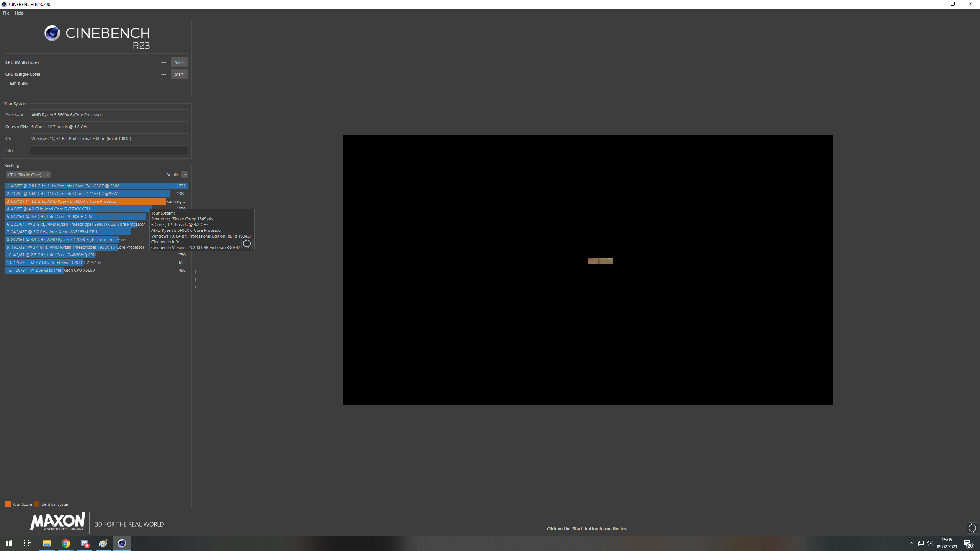The width and height of the screenshot is (980, 551).
Task: Open the notification center icon
Action: pyautogui.click(x=968, y=544)
